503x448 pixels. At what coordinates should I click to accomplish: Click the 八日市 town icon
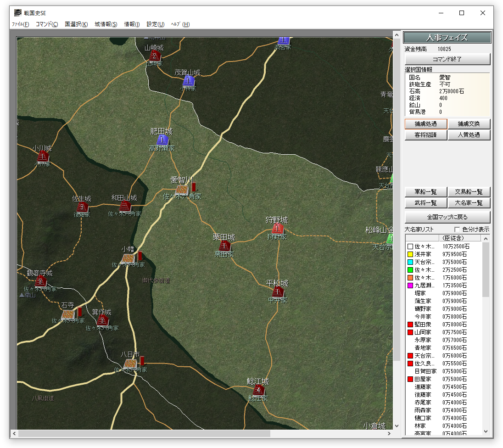click(x=130, y=363)
